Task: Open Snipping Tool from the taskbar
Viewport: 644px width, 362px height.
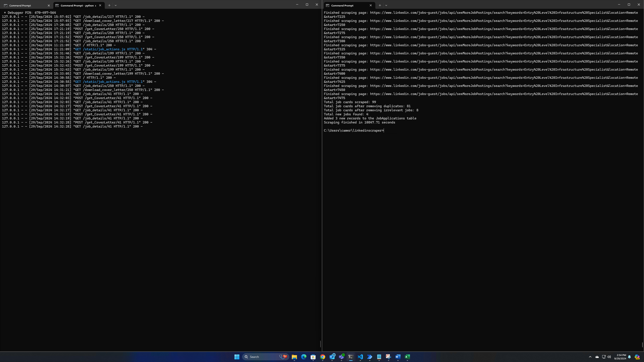Action: [388, 357]
